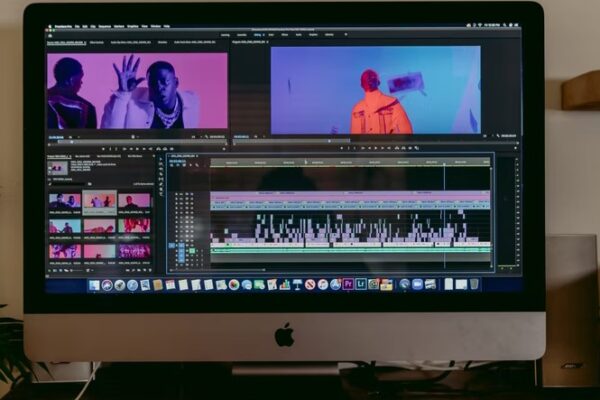This screenshot has width=600, height=400.
Task: Switch to the highlighted Editing workspace tab
Action: (258, 35)
